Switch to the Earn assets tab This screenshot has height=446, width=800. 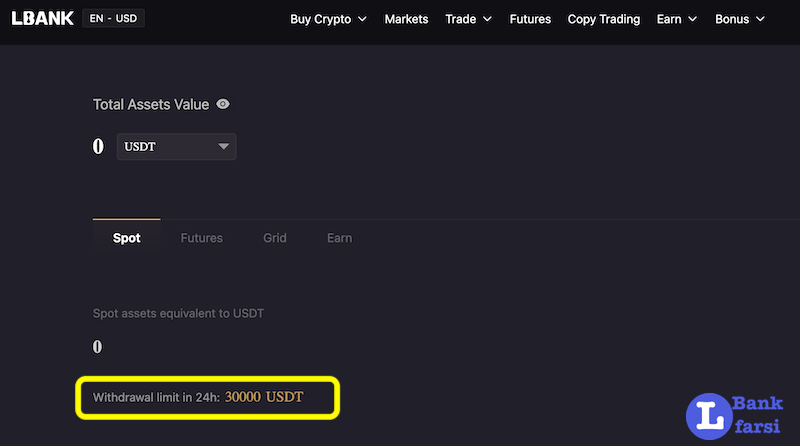point(339,238)
